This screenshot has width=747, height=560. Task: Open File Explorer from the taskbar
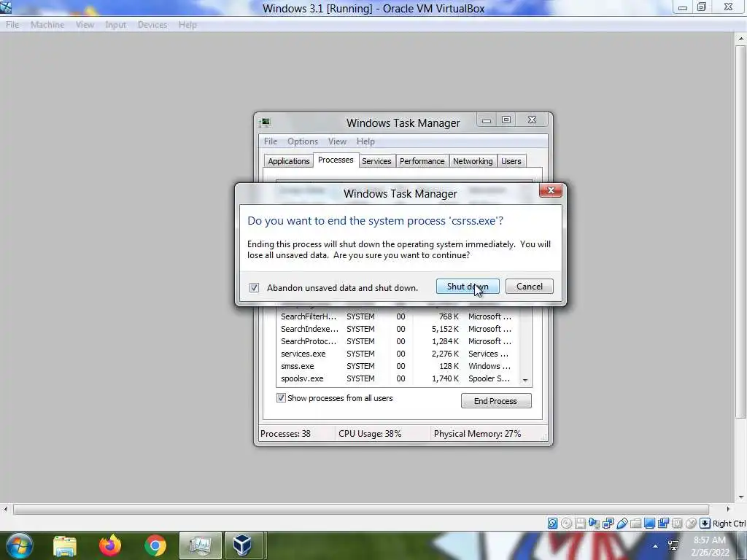65,545
